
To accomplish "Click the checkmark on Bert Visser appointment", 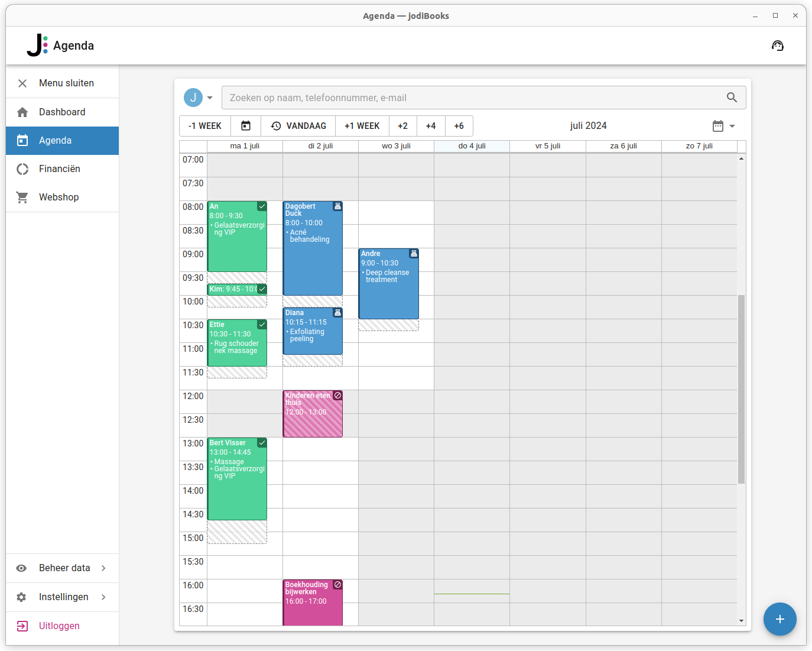I will tap(262, 443).
